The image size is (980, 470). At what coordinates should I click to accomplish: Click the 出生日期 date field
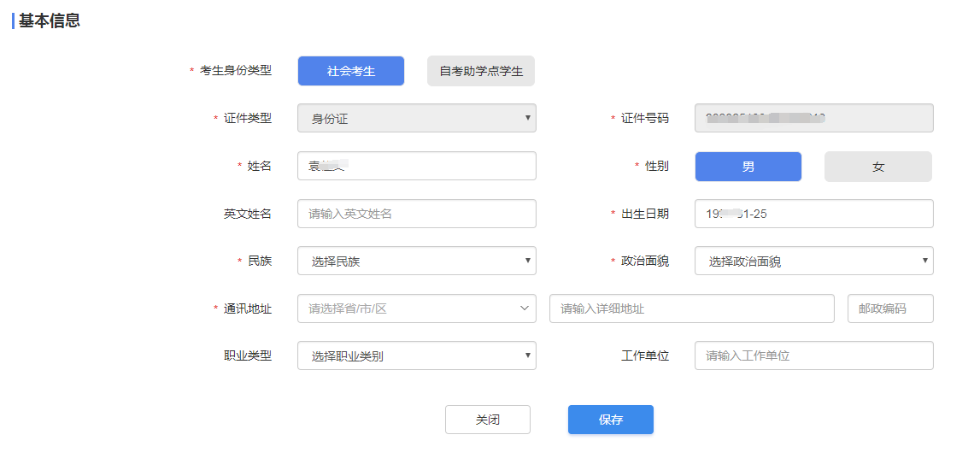click(813, 214)
